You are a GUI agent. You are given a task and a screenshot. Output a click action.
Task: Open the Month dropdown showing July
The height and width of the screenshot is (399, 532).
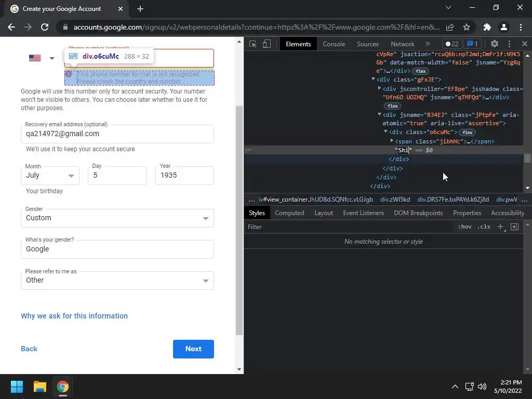pos(50,176)
